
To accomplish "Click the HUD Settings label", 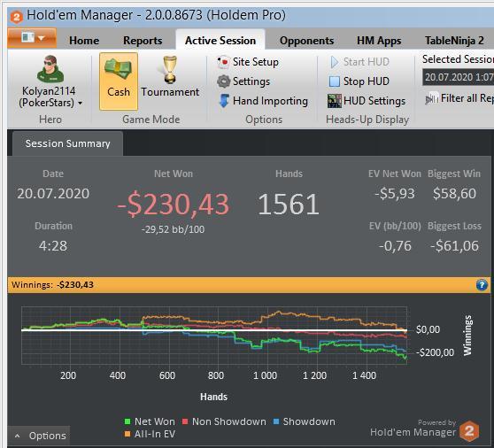I will pos(374,101).
